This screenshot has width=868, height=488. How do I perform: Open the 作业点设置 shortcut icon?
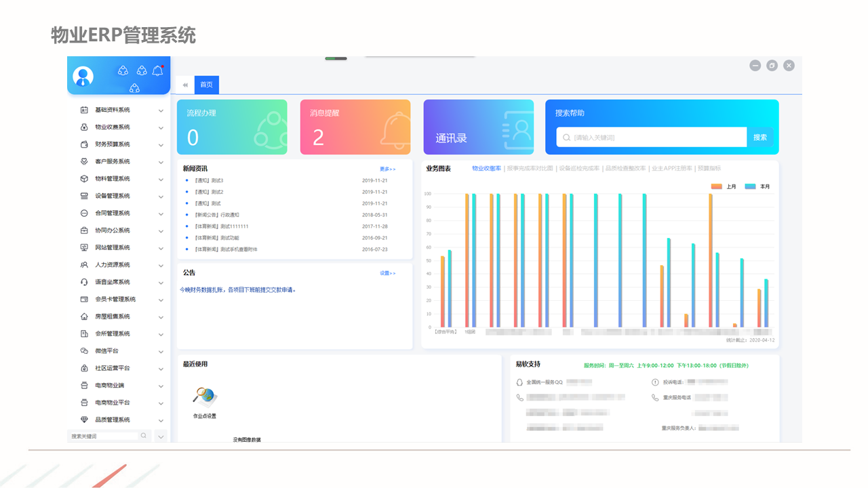[204, 396]
